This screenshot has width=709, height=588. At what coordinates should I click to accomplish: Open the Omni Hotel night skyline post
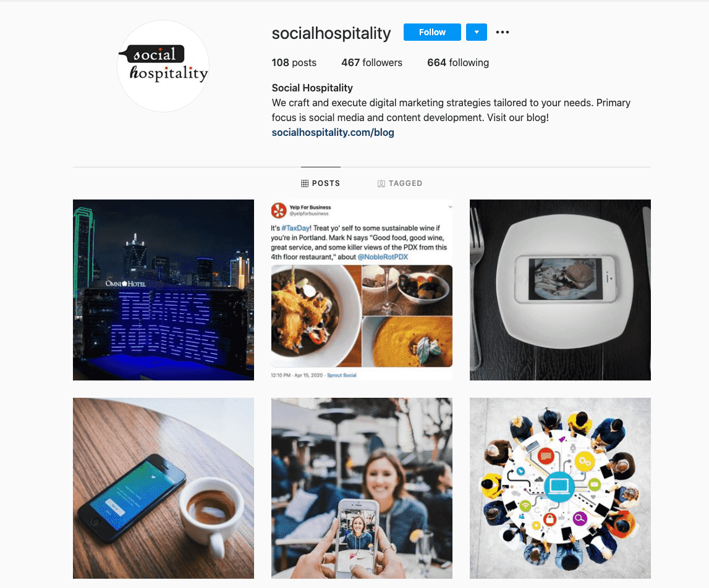coord(163,290)
